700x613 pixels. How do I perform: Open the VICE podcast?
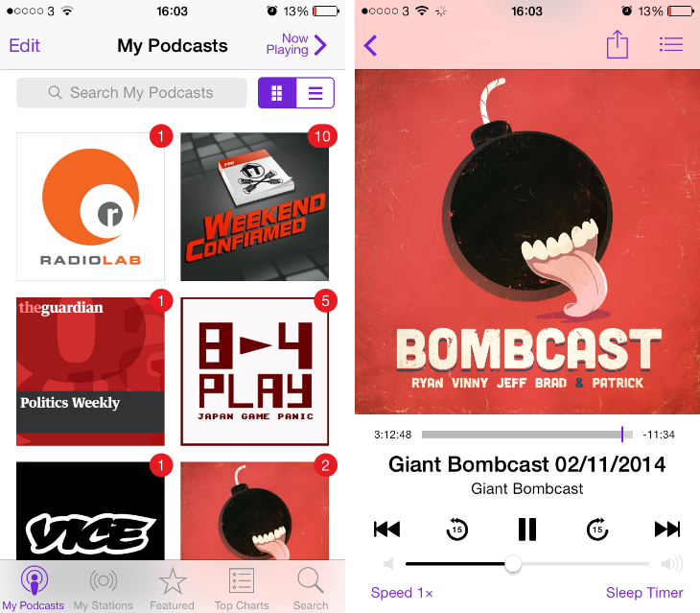[x=91, y=510]
